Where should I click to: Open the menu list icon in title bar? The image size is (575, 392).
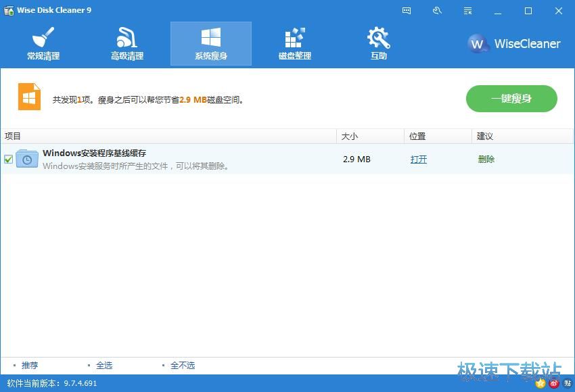[467, 11]
